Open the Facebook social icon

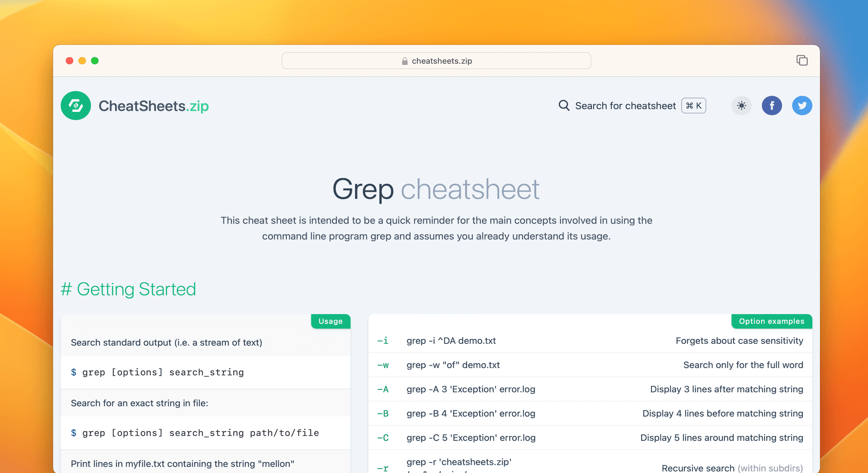772,106
